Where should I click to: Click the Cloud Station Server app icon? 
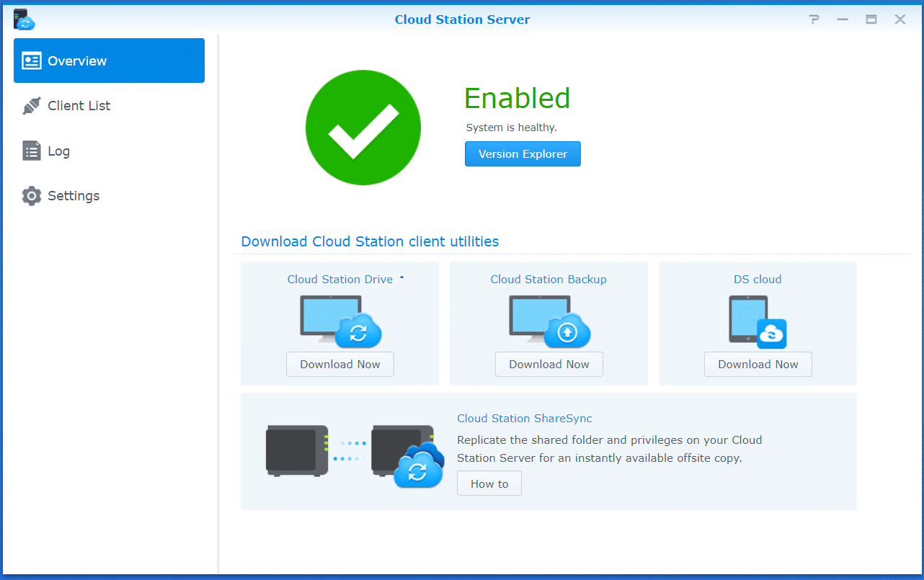point(23,19)
